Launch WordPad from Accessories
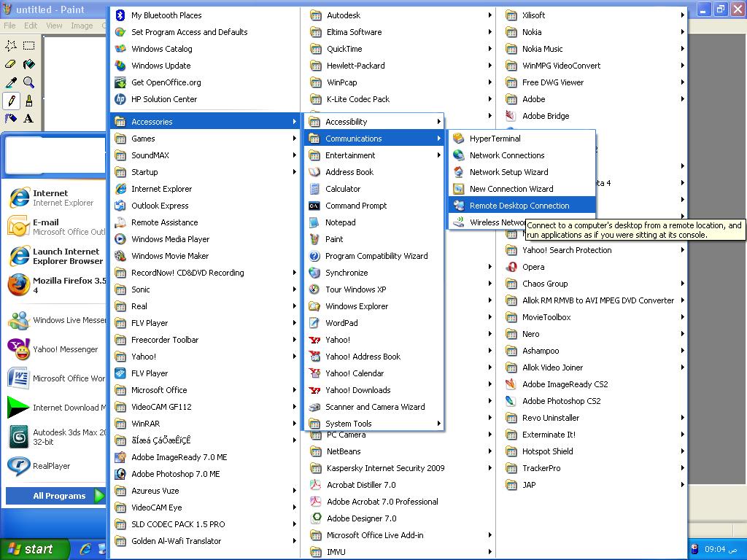The image size is (747, 560). click(x=374, y=323)
